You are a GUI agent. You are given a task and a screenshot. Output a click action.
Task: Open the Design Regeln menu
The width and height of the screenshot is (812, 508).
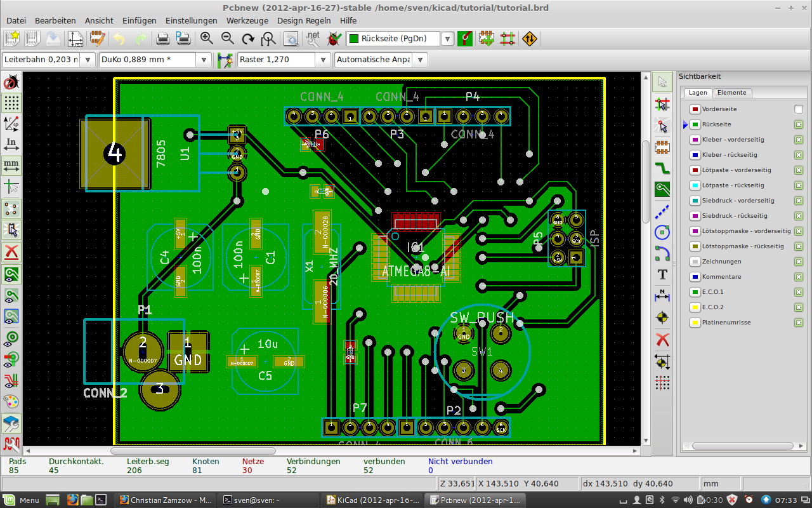303,20
